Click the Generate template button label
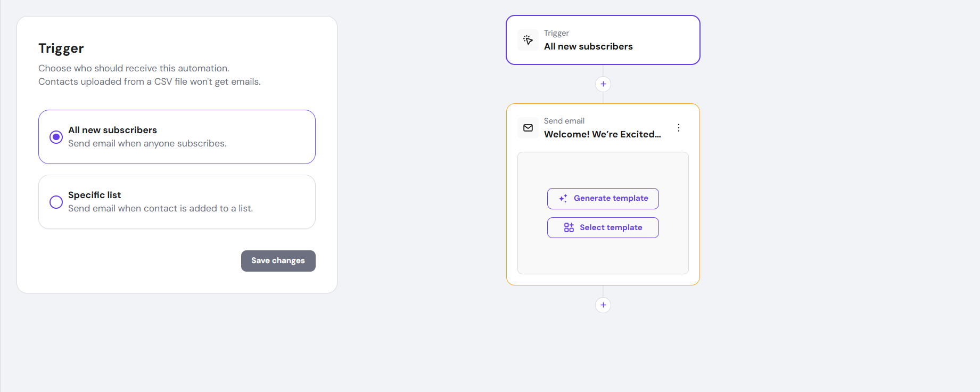980x392 pixels. coord(611,198)
